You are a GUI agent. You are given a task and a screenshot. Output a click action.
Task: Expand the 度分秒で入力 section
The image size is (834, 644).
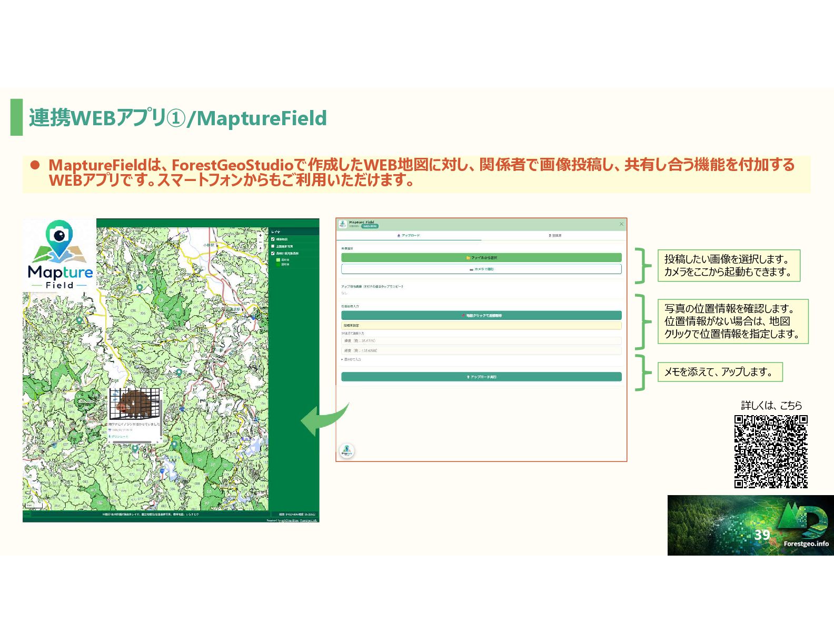pos(351,360)
